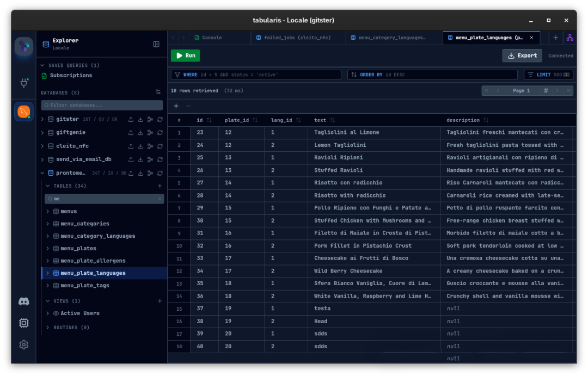Expand the ROUTINES section
Image resolution: width=588 pixels, height=376 pixels.
point(48,328)
